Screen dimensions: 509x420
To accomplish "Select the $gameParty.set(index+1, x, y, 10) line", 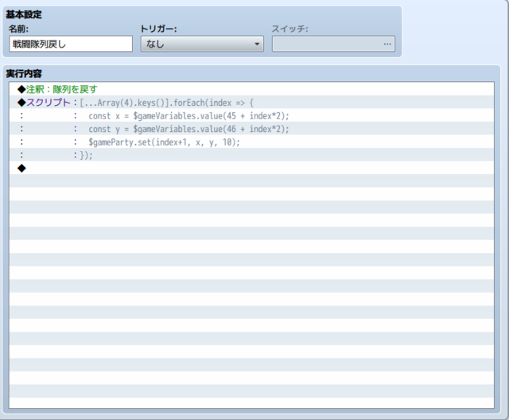I will pyautogui.click(x=251, y=142).
